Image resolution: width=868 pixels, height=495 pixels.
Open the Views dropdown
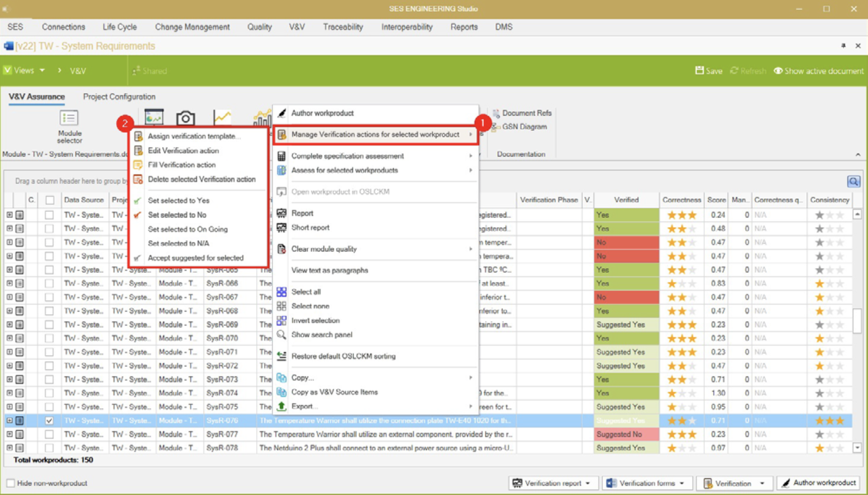pos(24,70)
